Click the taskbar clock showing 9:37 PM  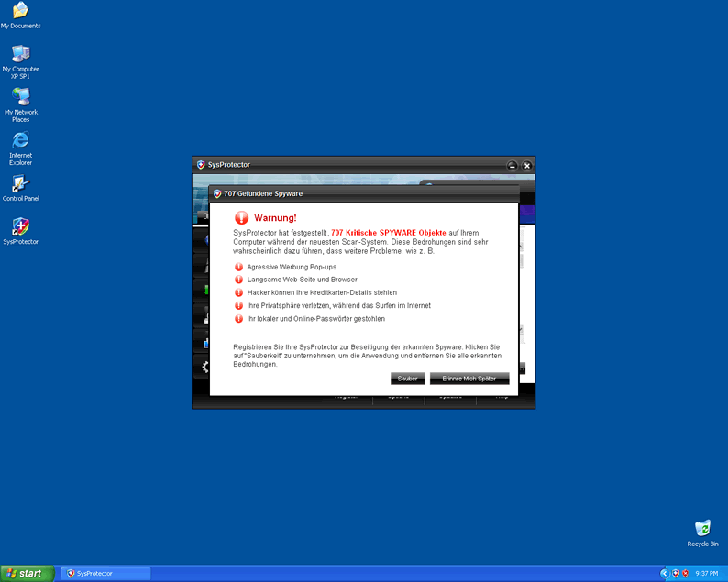coord(707,573)
